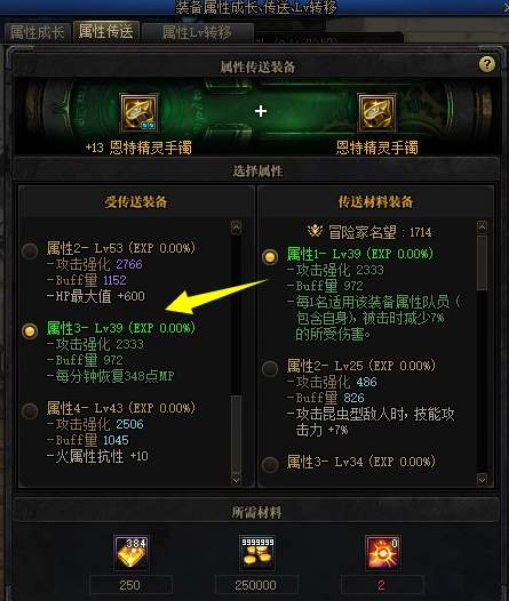Click the down arrow of 传送材料装备 list scrollbar
Viewport: 510px width, 601px height.
click(482, 479)
